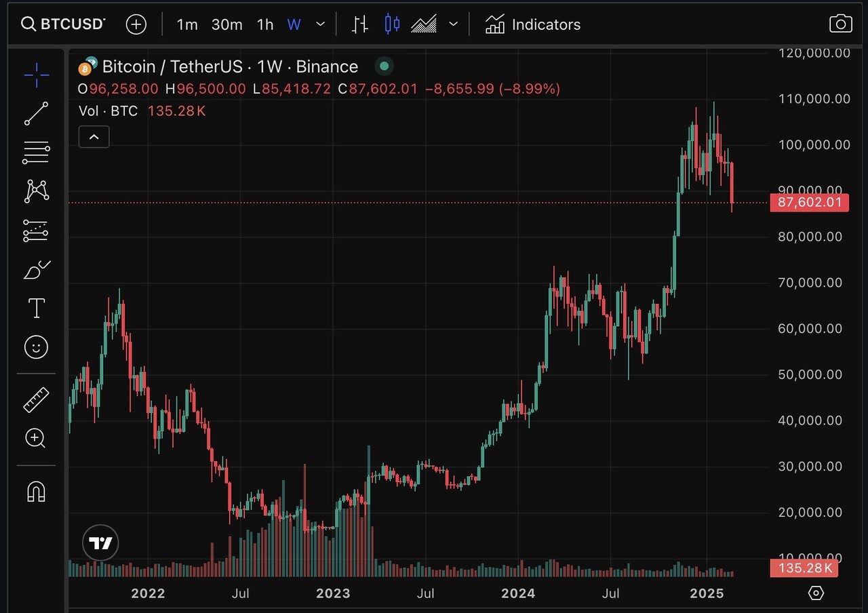The width and height of the screenshot is (868, 613).
Task: Select the crosshair cursor tool
Action: [x=36, y=75]
